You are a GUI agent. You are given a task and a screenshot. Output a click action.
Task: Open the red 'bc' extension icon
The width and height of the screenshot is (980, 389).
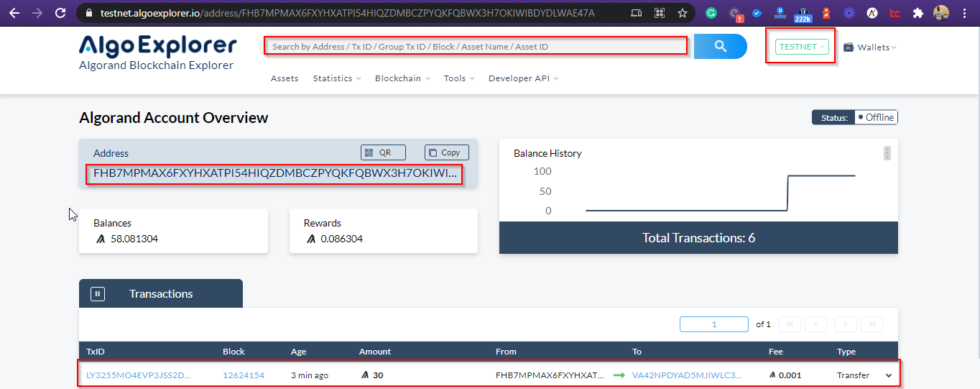[895, 13]
